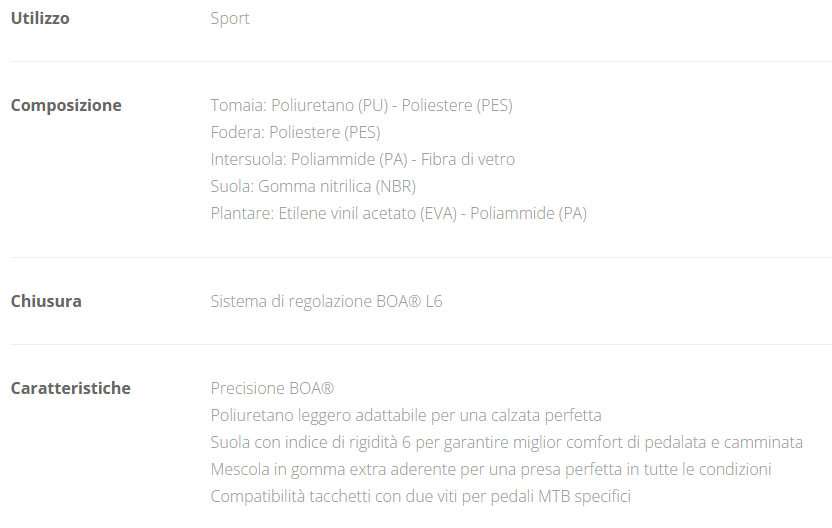Click the Fibra di vetro text
The height and width of the screenshot is (528, 832).
(468, 159)
